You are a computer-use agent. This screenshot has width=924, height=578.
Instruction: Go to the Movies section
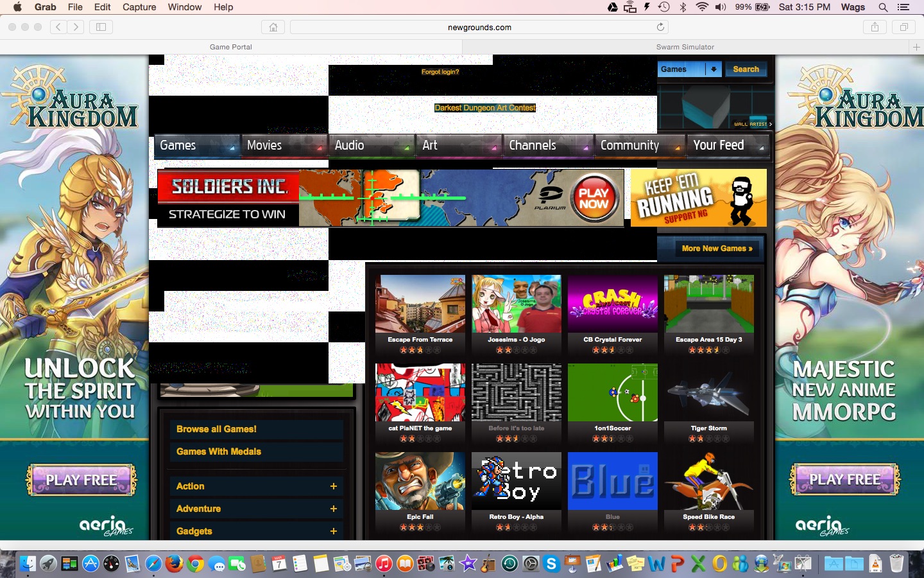tap(284, 146)
